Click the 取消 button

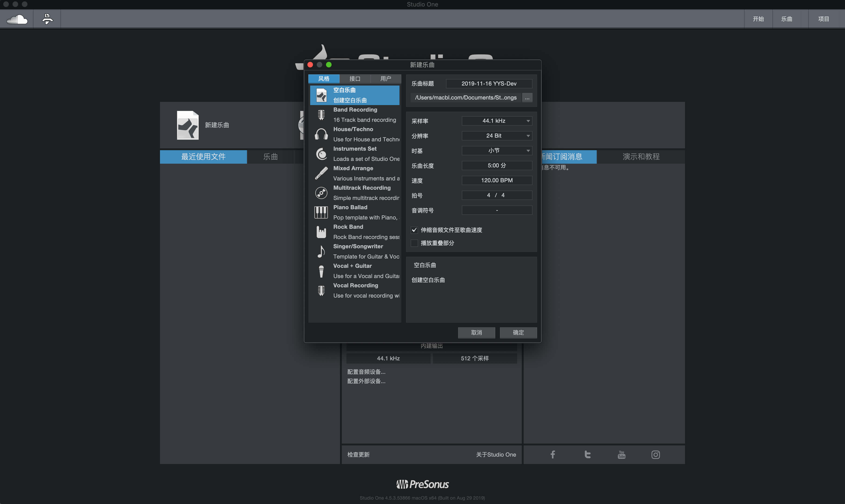476,332
